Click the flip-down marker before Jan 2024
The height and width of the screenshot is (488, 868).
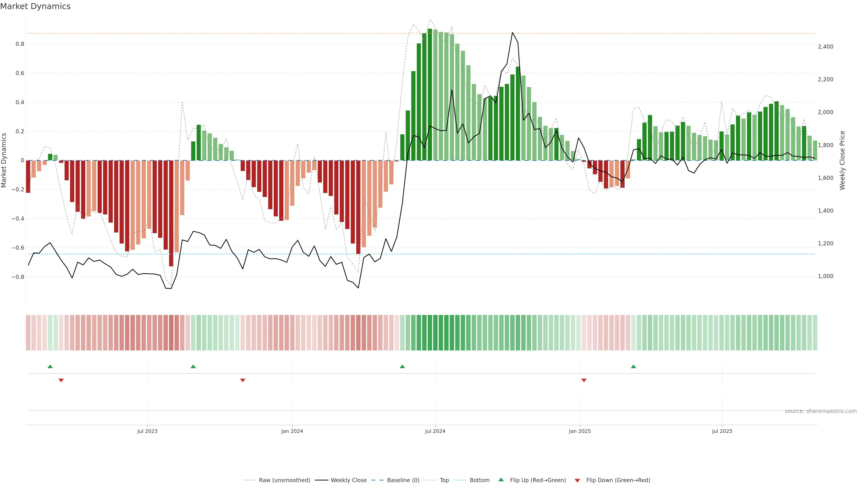coord(243,380)
